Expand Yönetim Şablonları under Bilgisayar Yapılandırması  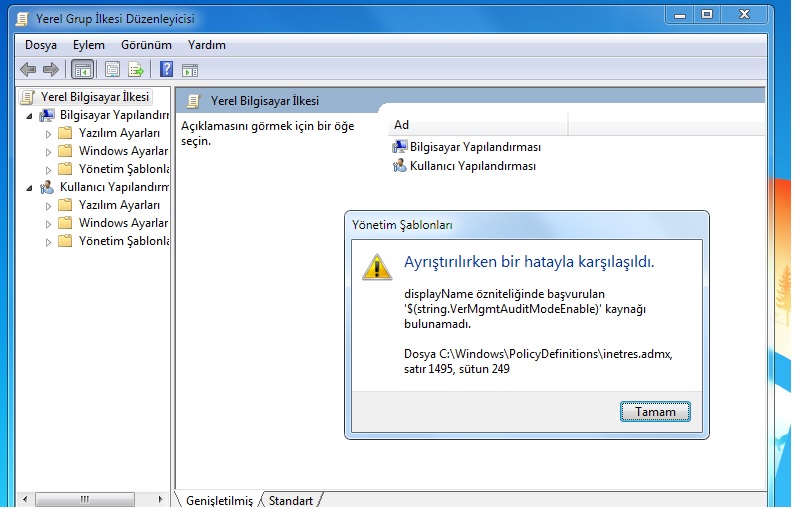point(48,170)
